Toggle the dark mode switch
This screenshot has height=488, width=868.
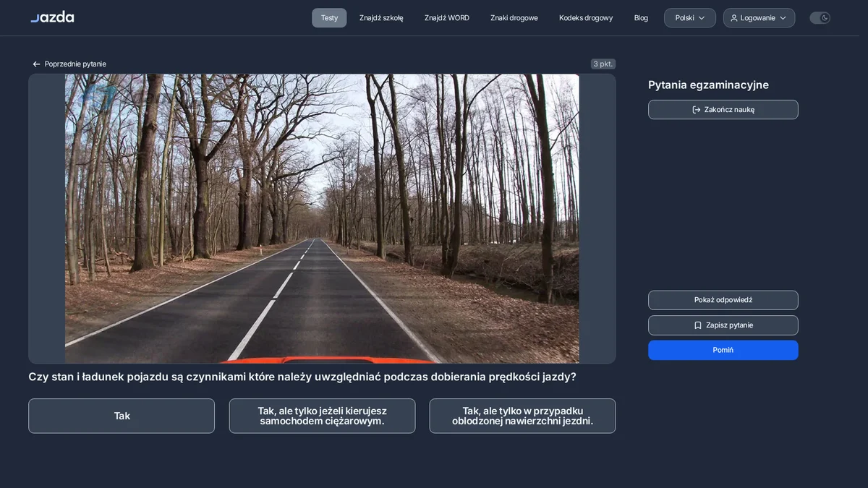pos(820,18)
